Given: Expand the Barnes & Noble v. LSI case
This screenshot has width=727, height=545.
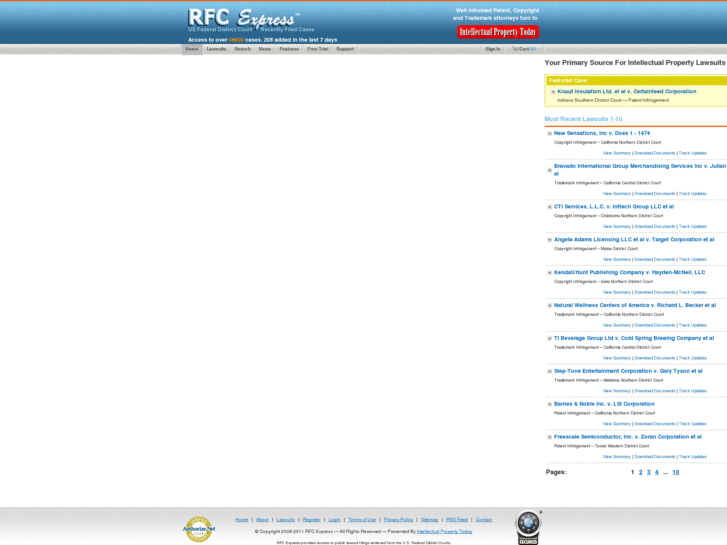Looking at the screenshot, I should pyautogui.click(x=549, y=404).
